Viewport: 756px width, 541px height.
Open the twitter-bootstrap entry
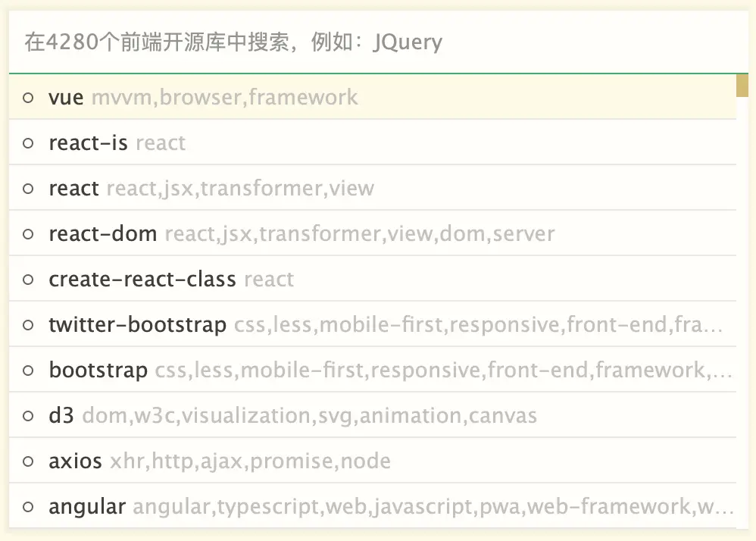(x=372, y=324)
